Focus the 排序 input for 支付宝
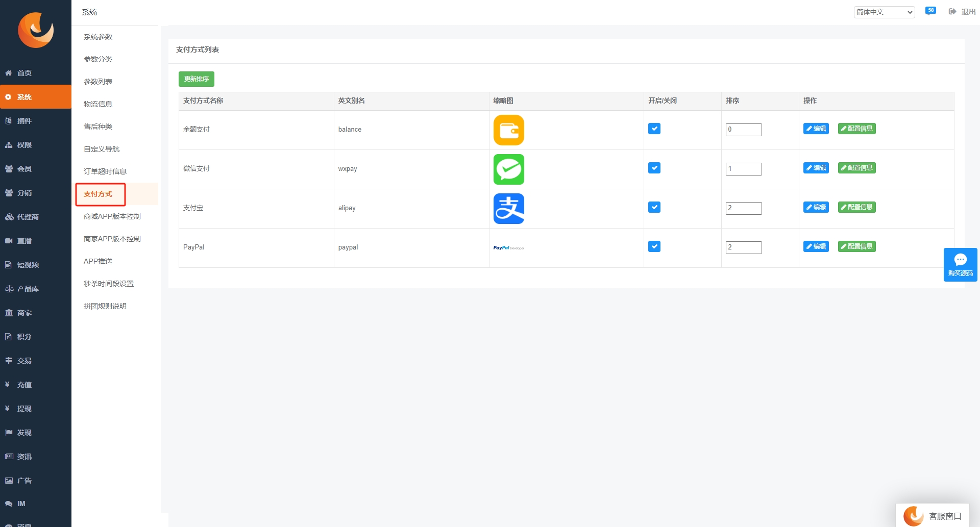The width and height of the screenshot is (980, 527). [744, 208]
